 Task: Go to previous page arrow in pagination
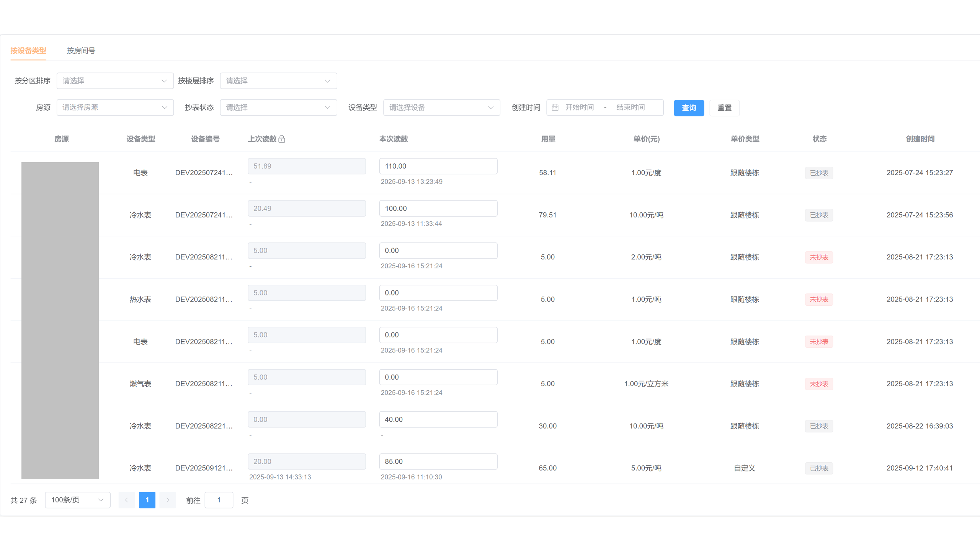click(x=126, y=500)
